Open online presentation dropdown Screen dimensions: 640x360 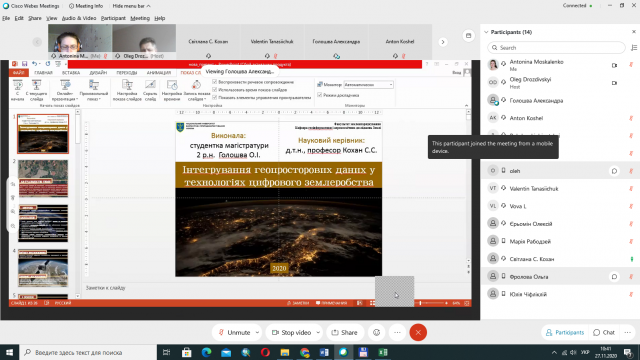click(x=65, y=90)
